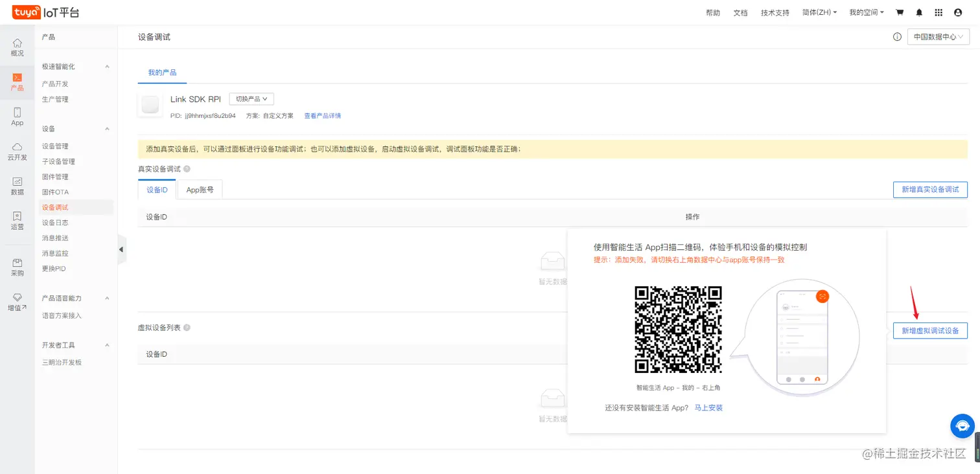Viewport: 980px width, 474px height.
Task: Open 固件管理 in the side menu
Action: [55, 177]
